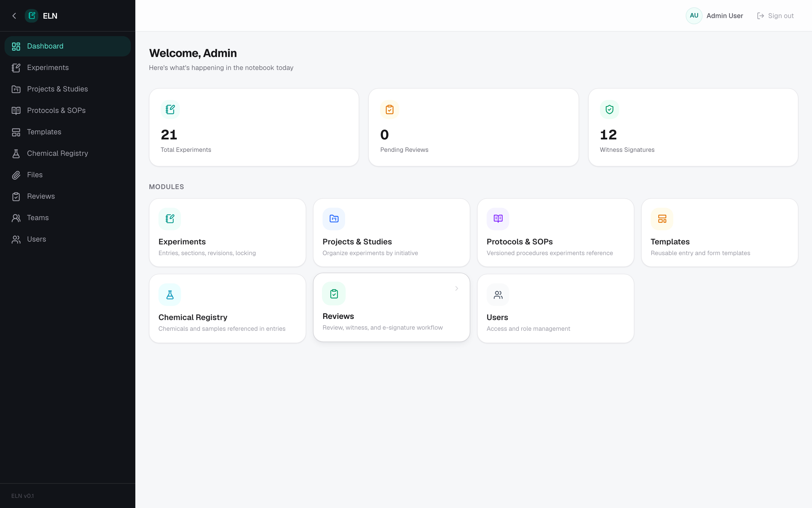Click the Total Experiments label
Screen dimensions: 812x508
(x=186, y=150)
